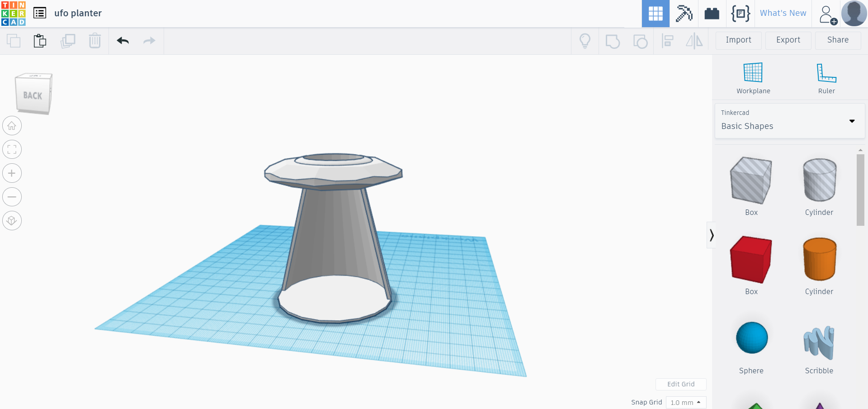Select the Ruler tool

click(x=826, y=78)
